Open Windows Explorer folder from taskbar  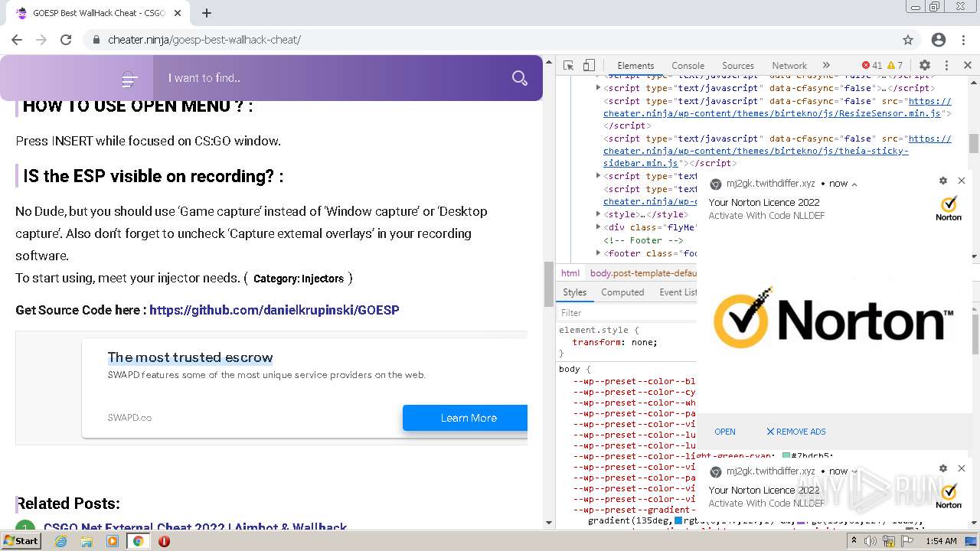[87, 541]
